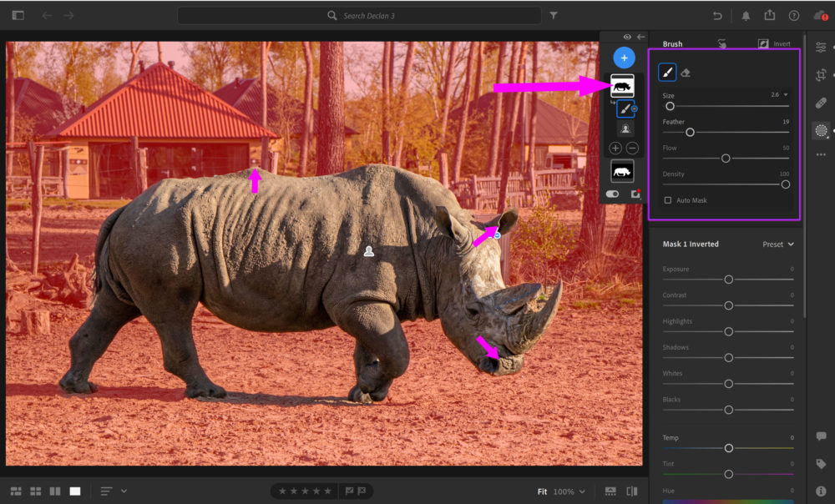
Task: Click the sort order lines icon
Action: (106, 491)
